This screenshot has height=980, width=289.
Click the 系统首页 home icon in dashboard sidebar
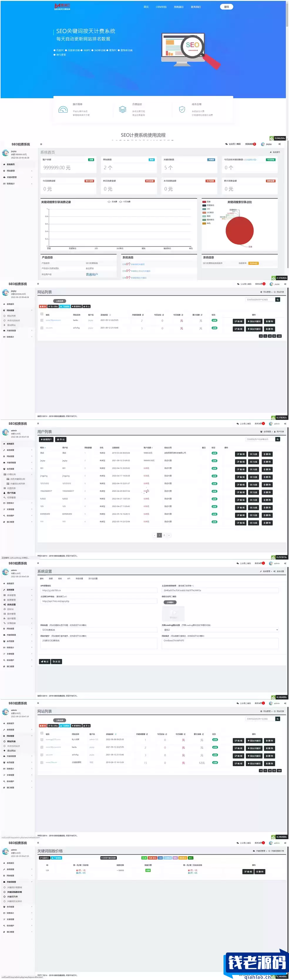pyautogui.click(x=4, y=164)
